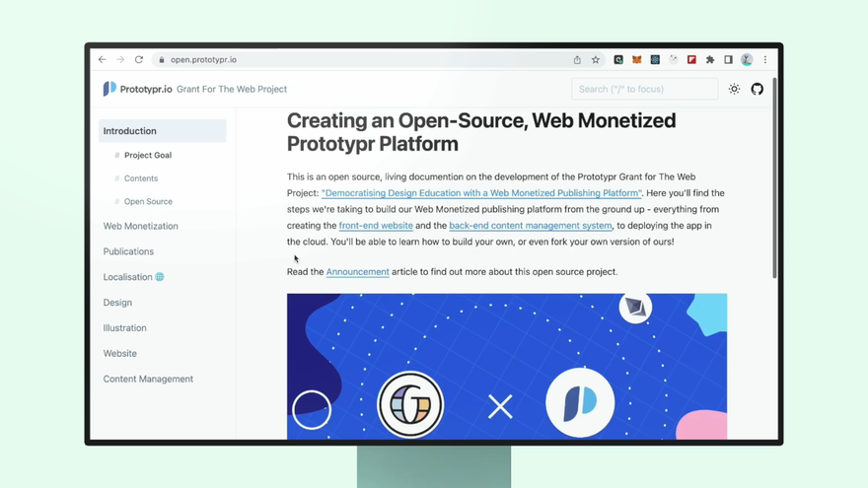Viewport: 868px width, 488px height.
Task: Bookmark this page with the star
Action: pyautogui.click(x=596, y=60)
